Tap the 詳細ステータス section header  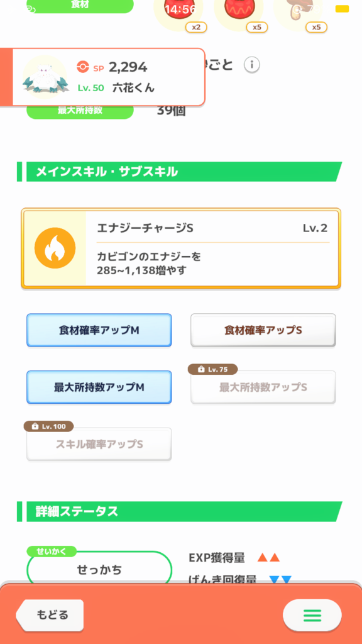(x=179, y=512)
